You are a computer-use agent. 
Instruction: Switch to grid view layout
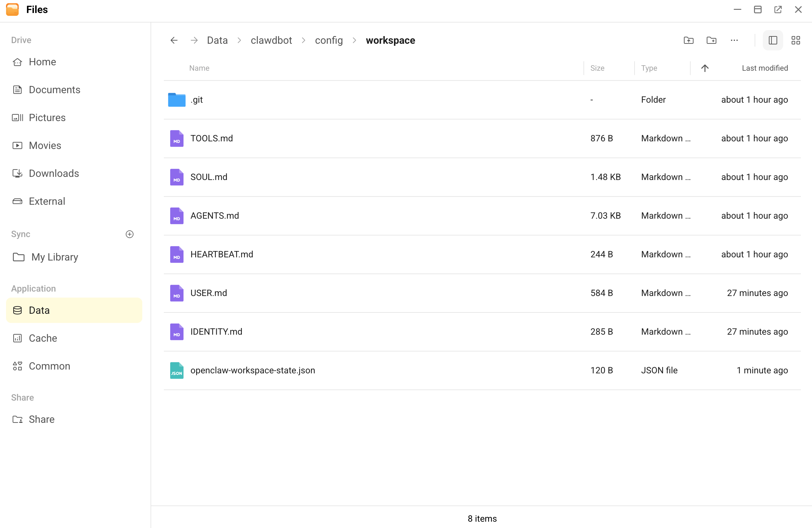(x=796, y=40)
